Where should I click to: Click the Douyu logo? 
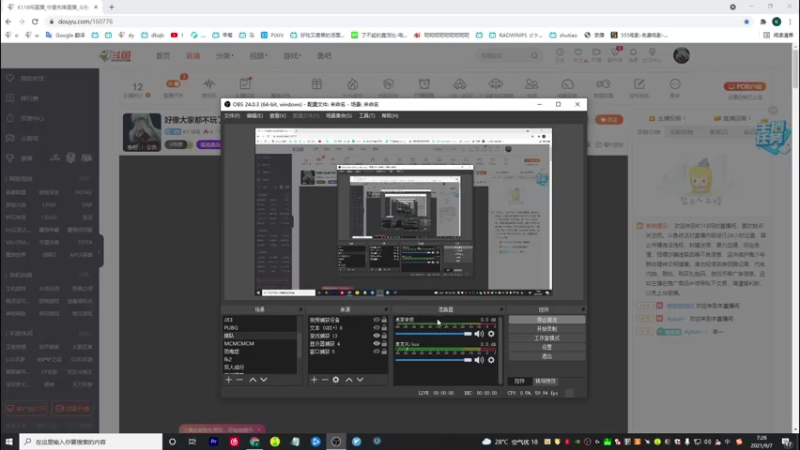[116, 56]
